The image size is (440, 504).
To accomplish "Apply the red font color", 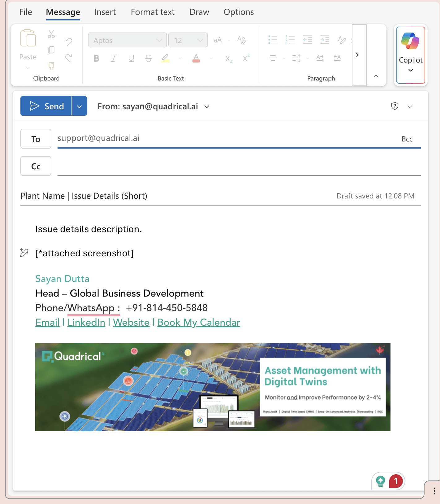I will click(196, 58).
